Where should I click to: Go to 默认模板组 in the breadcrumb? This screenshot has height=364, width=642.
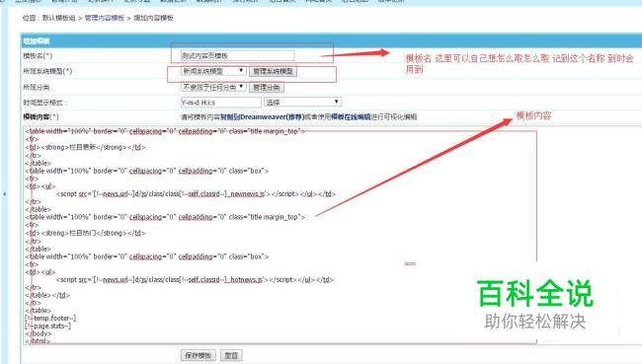pos(59,18)
